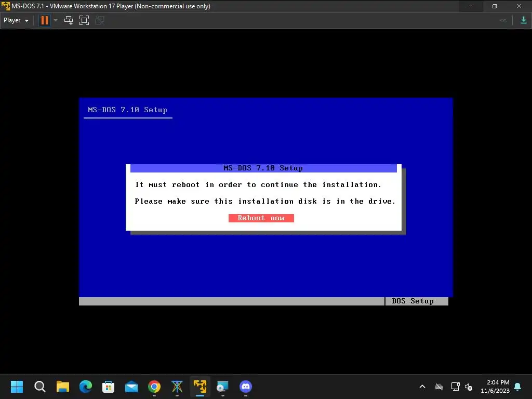Click the Unity mode icon
532x399 pixels.
tap(99, 20)
